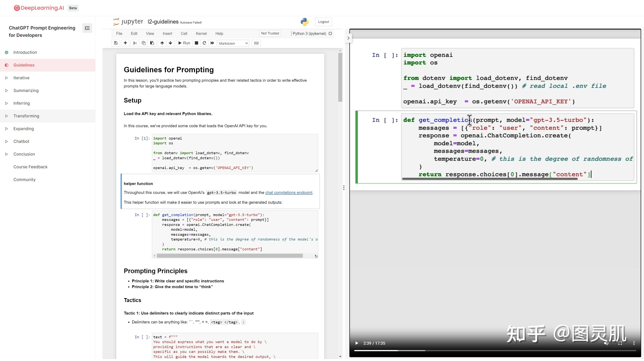Click the Python 3 (ipykernel) kernel indicator

312,34
